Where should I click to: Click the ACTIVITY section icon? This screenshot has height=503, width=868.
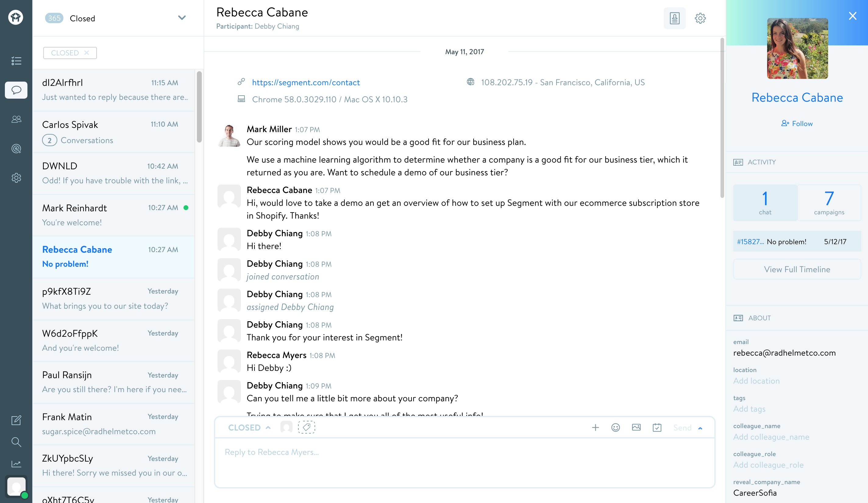click(x=738, y=162)
